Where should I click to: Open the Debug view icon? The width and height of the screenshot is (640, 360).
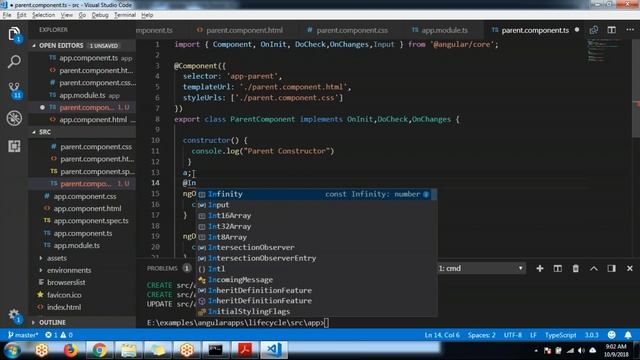tap(14, 118)
